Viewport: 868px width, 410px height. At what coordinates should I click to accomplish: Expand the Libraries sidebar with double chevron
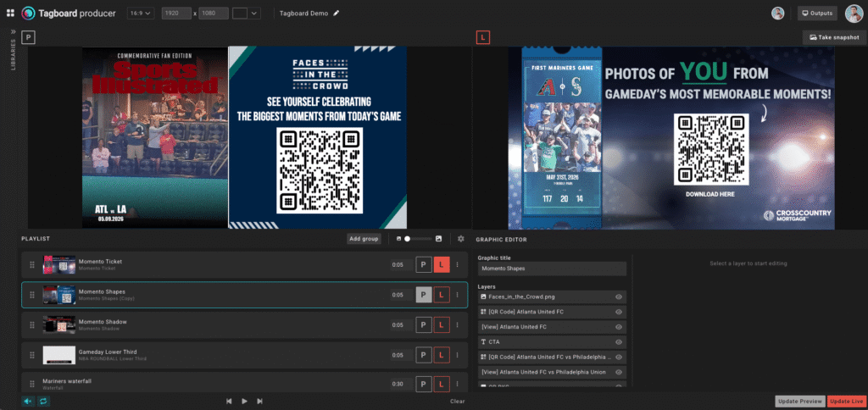point(14,32)
